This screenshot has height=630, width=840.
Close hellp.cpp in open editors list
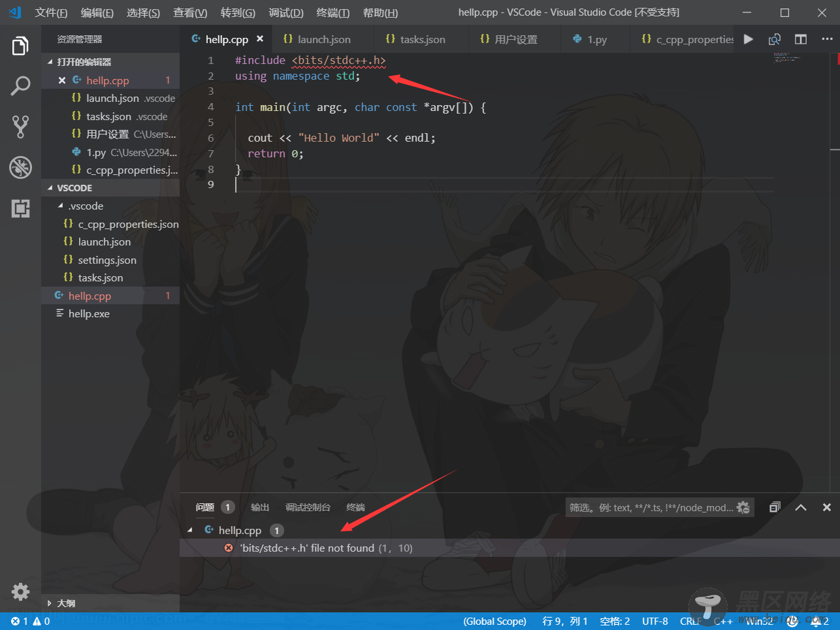click(62, 80)
